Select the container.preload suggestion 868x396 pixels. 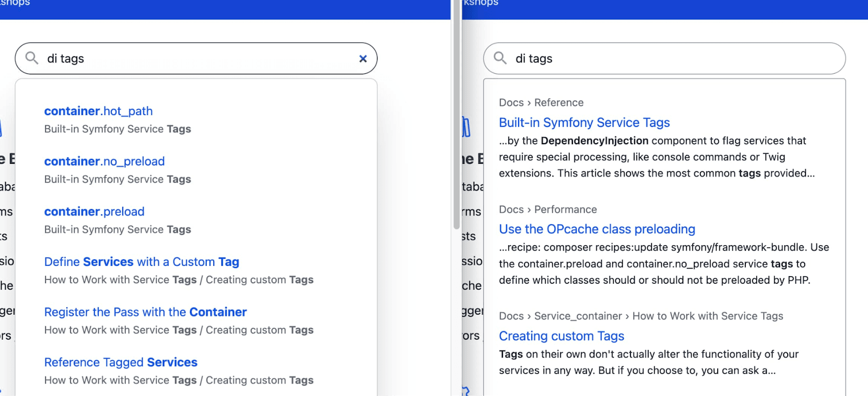tap(94, 212)
